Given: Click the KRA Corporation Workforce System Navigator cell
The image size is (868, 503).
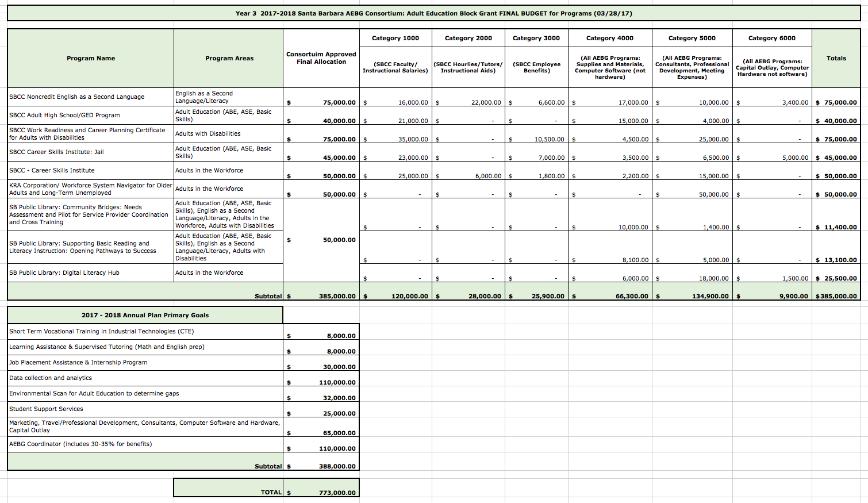Looking at the screenshot, I should pyautogui.click(x=90, y=189).
